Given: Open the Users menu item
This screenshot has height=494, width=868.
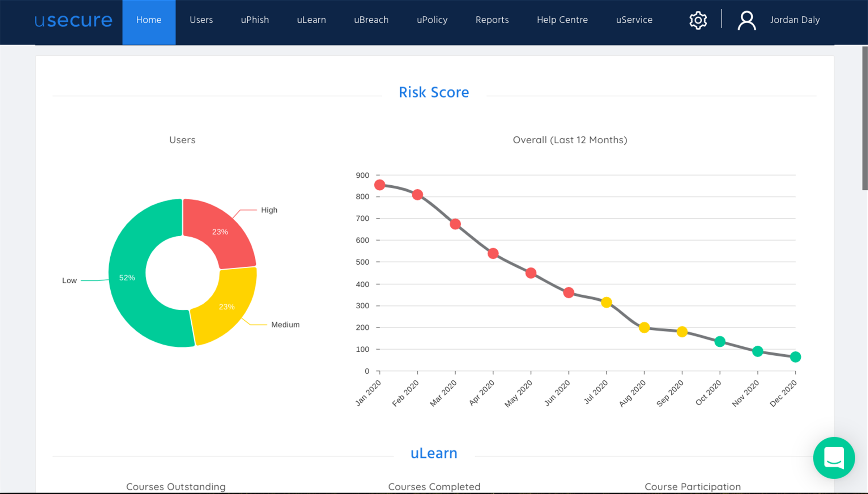Looking at the screenshot, I should coord(201,20).
